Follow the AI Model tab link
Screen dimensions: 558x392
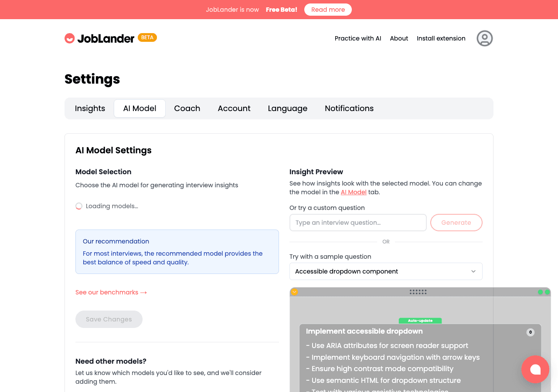click(x=354, y=192)
